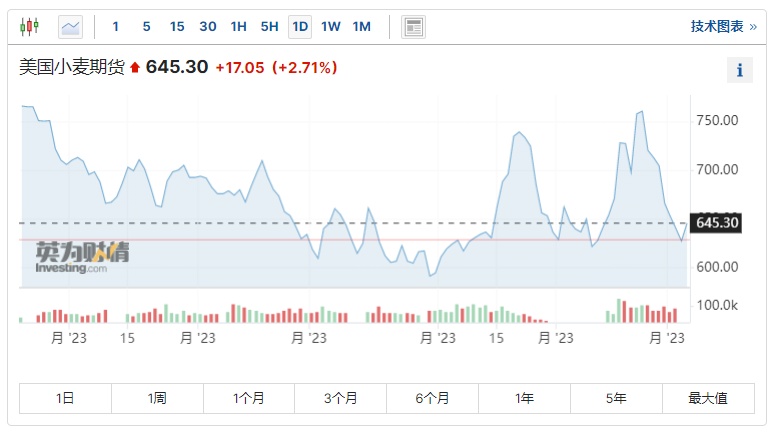Open the news panel icon
This screenshot has height=433, width=775.
[413, 27]
